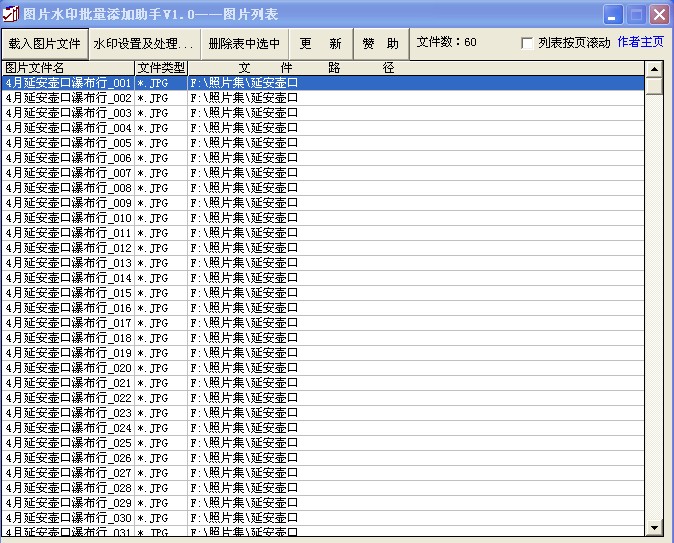This screenshot has height=543, width=674.
Task: Minimize the window
Action: pyautogui.click(x=613, y=14)
